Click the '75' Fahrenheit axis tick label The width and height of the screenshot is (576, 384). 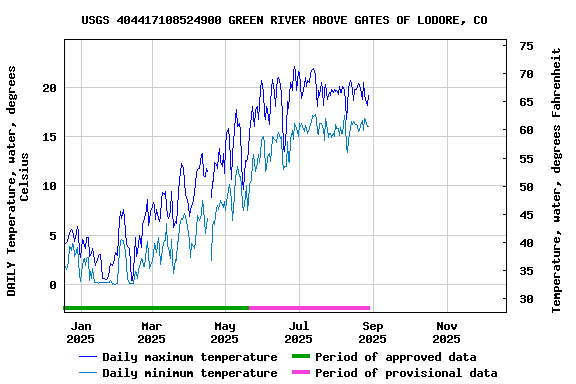click(x=526, y=46)
